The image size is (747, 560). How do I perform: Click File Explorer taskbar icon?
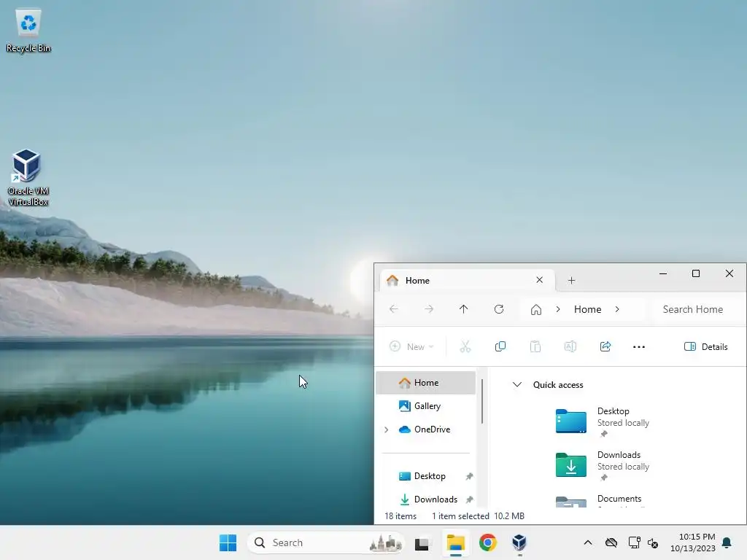[x=455, y=542]
